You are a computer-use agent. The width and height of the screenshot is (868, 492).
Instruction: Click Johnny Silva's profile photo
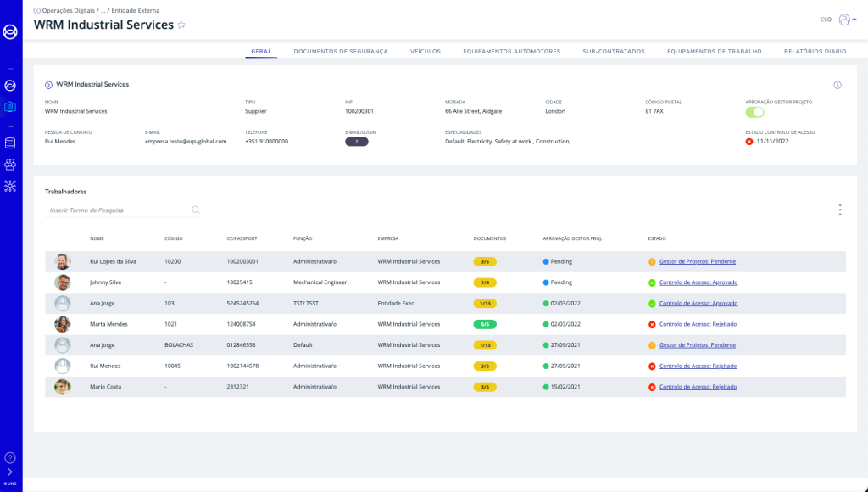[63, 282]
